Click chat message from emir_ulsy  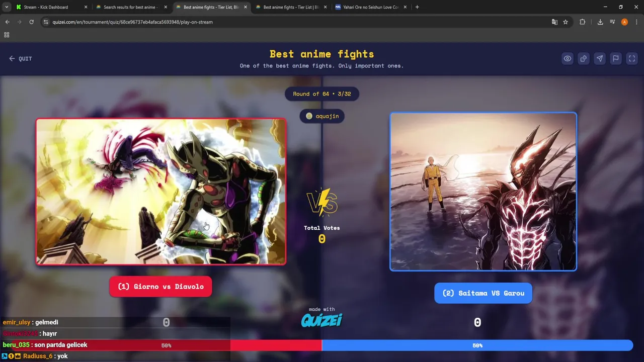coord(31,322)
